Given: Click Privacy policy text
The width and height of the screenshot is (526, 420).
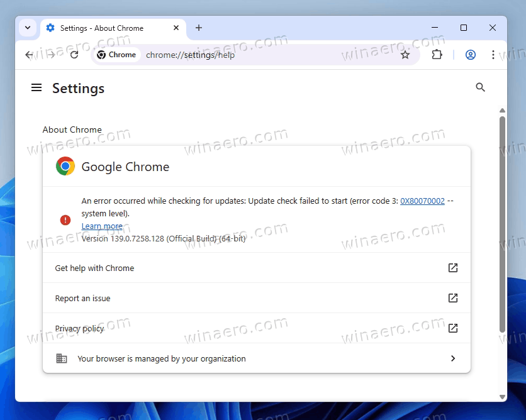Looking at the screenshot, I should coord(79,328).
